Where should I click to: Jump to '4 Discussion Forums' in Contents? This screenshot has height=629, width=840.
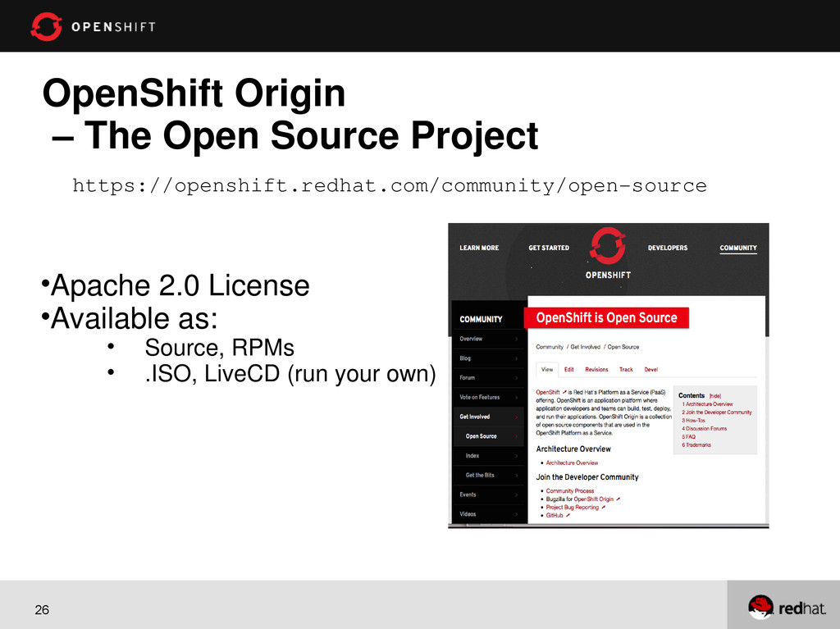point(704,428)
